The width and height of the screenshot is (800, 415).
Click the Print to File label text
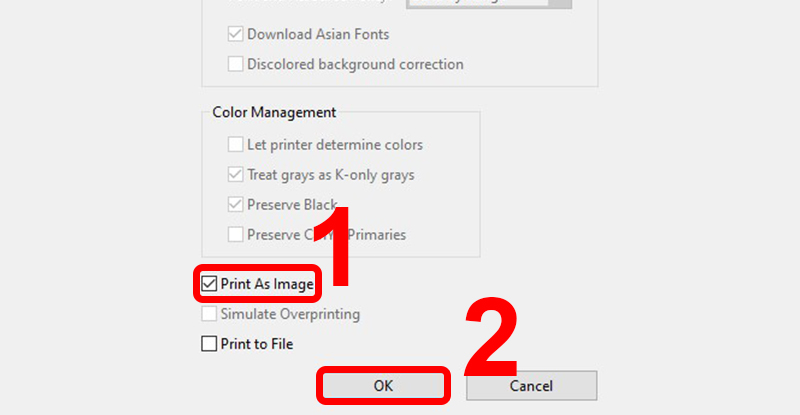coord(257,344)
